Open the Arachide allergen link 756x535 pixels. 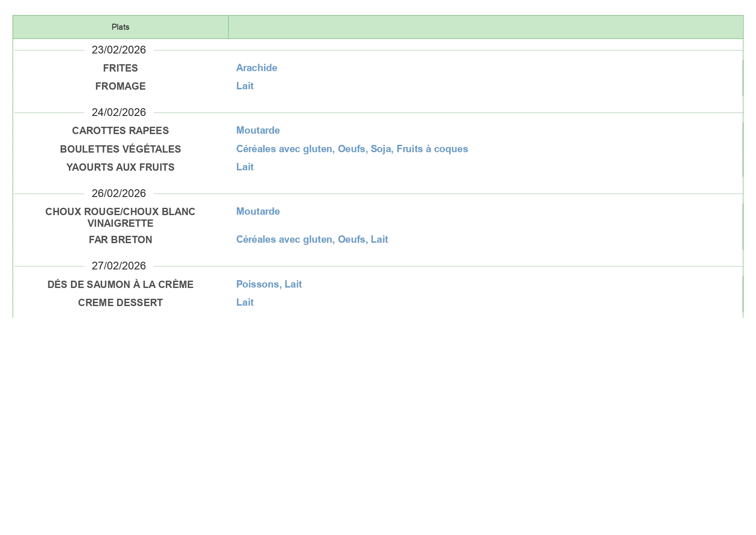256,68
